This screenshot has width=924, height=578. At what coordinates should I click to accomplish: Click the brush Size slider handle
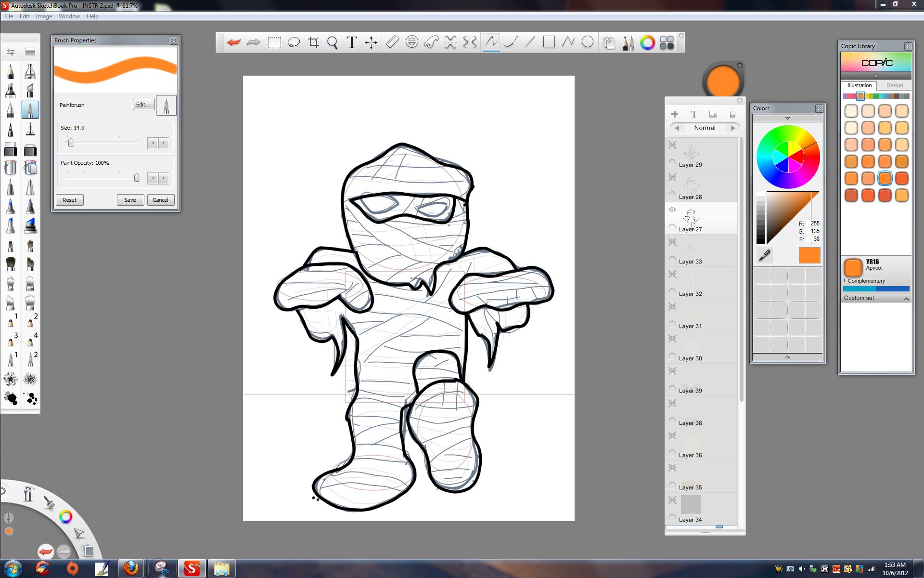[71, 143]
